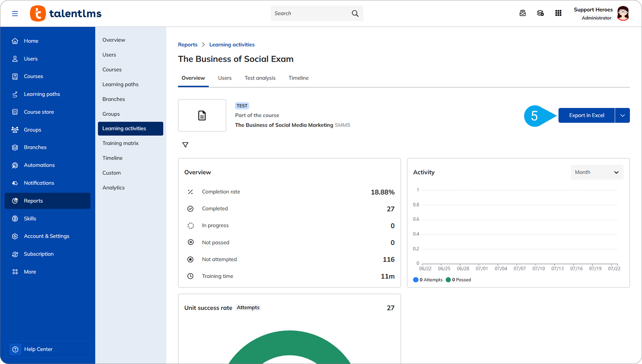Select Training matrix in reports submenu
Screen dimensions: 642x364
click(x=120, y=143)
